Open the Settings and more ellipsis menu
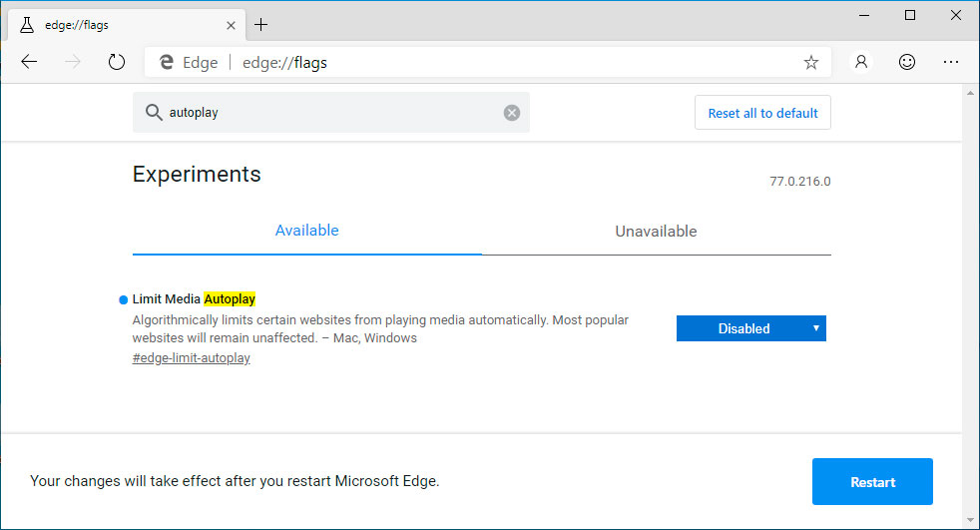 950,62
